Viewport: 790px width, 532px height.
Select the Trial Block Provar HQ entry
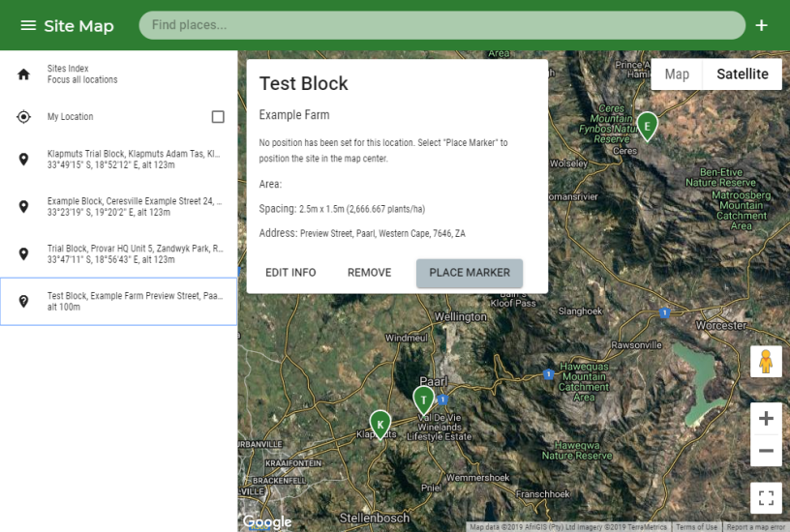119,253
